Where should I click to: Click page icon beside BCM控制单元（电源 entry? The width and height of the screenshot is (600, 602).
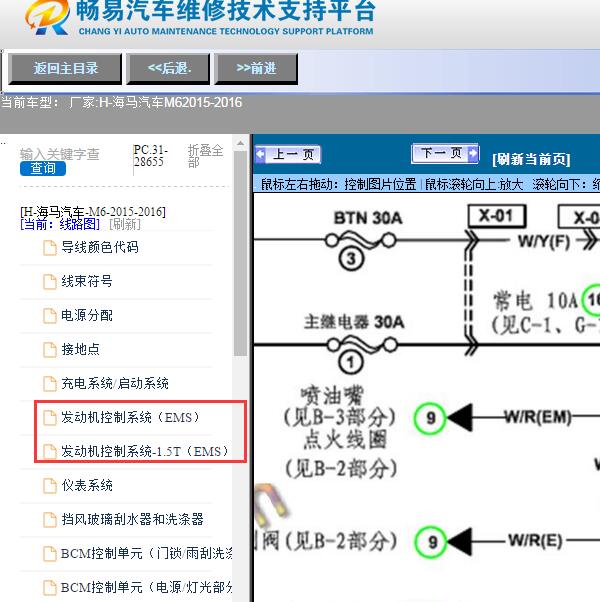point(50,588)
